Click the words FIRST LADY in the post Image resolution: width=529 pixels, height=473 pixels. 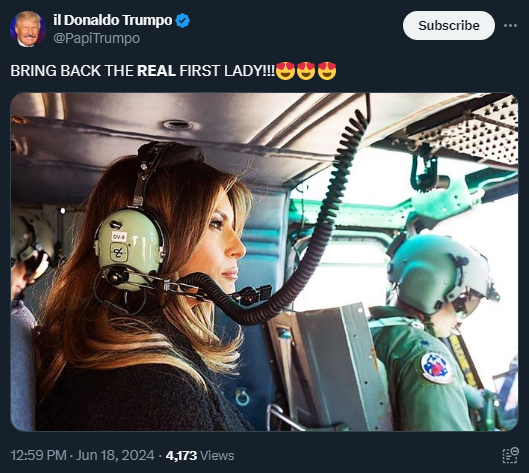221,71
